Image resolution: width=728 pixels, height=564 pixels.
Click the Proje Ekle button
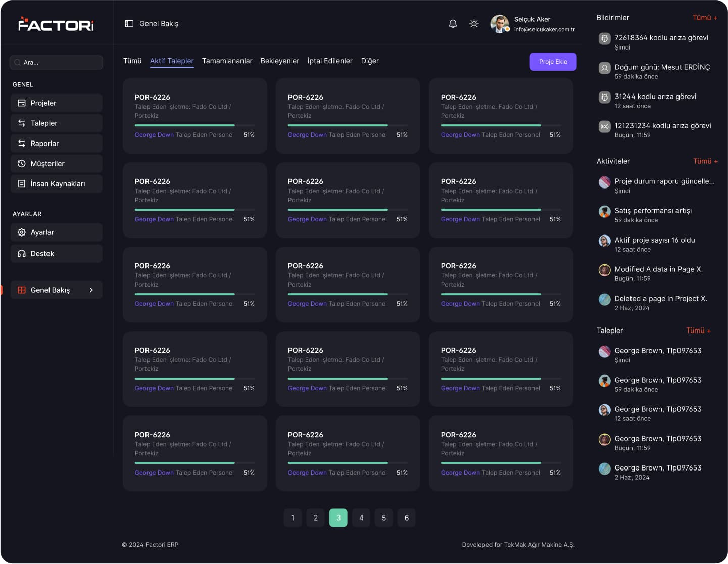(x=553, y=62)
